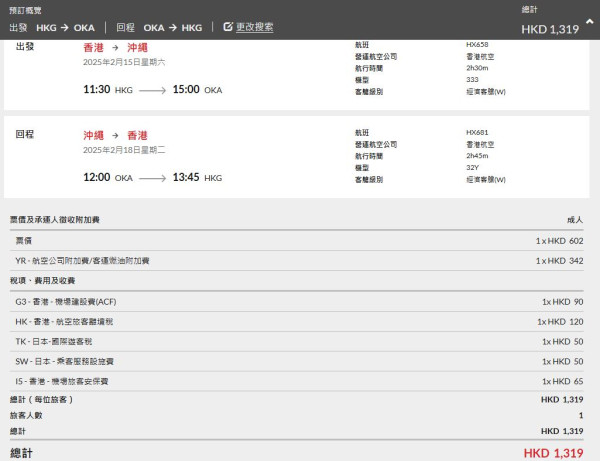This screenshot has height=461, width=600.
Task: Click the HK tax amount HKD 120
Action: (560, 322)
